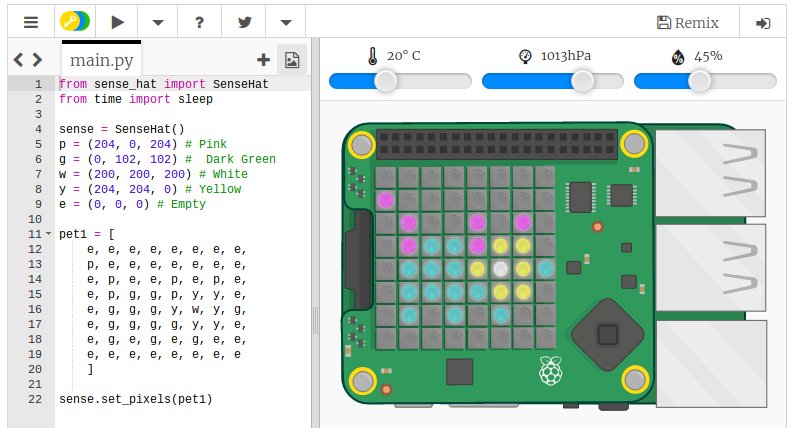Click the editor/output pane divider handle
Screen dimensions: 793x428
tap(315, 321)
